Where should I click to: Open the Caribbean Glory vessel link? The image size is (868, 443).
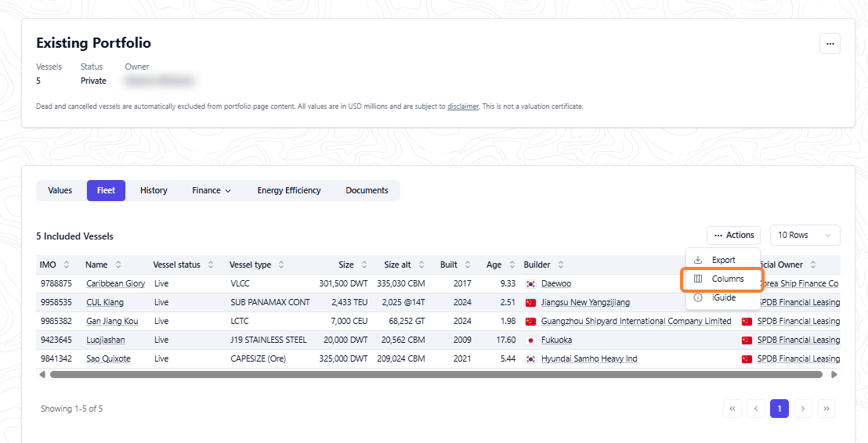(116, 283)
